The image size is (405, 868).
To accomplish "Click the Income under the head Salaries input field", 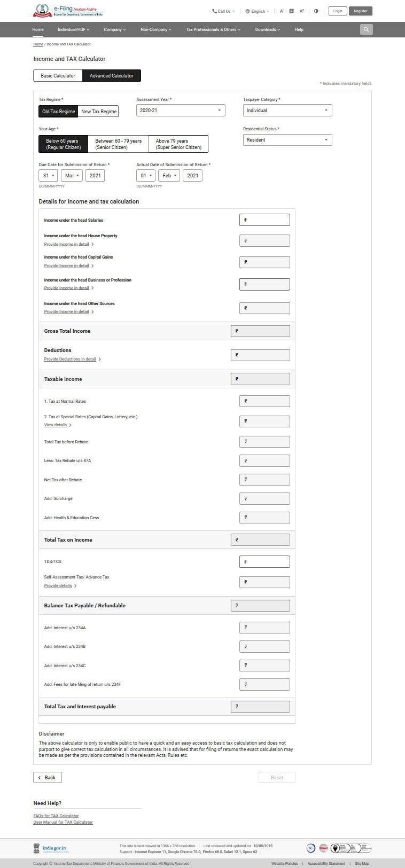I will click(264, 220).
